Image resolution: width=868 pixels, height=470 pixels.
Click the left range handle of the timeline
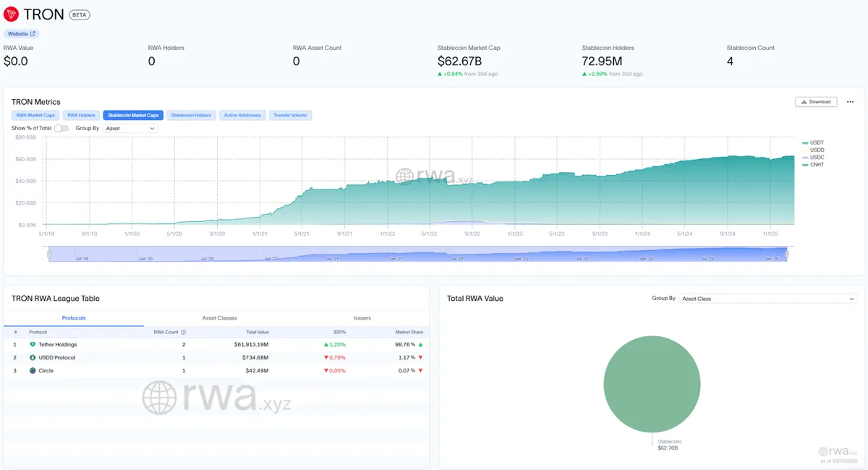pos(49,254)
